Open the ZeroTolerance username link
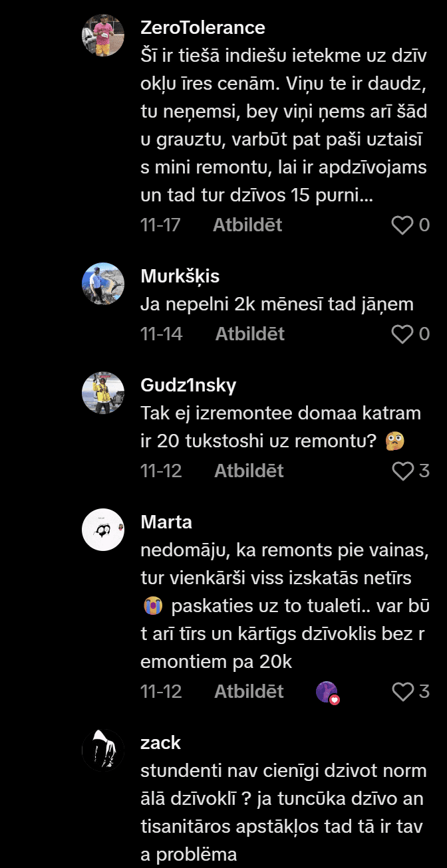The width and height of the screenshot is (447, 868). pyautogui.click(x=203, y=28)
